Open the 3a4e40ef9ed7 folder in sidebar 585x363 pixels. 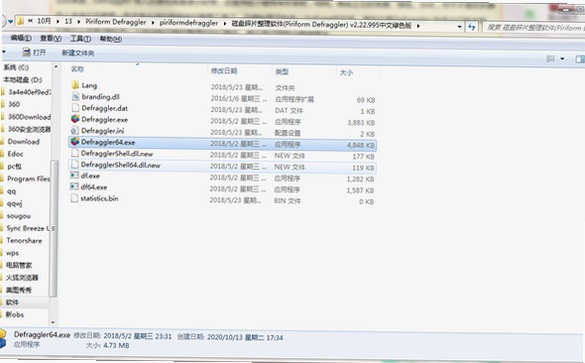pos(29,92)
